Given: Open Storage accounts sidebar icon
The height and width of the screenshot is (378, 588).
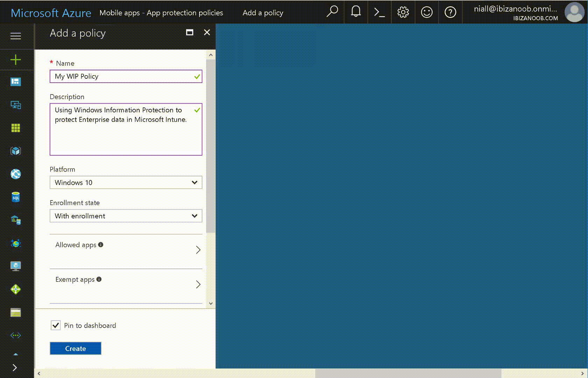Looking at the screenshot, I should pos(16,312).
